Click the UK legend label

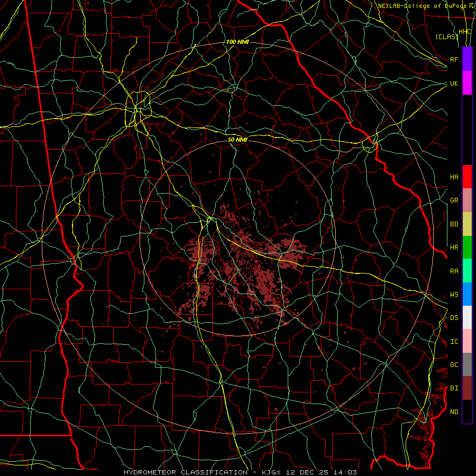tap(454, 83)
